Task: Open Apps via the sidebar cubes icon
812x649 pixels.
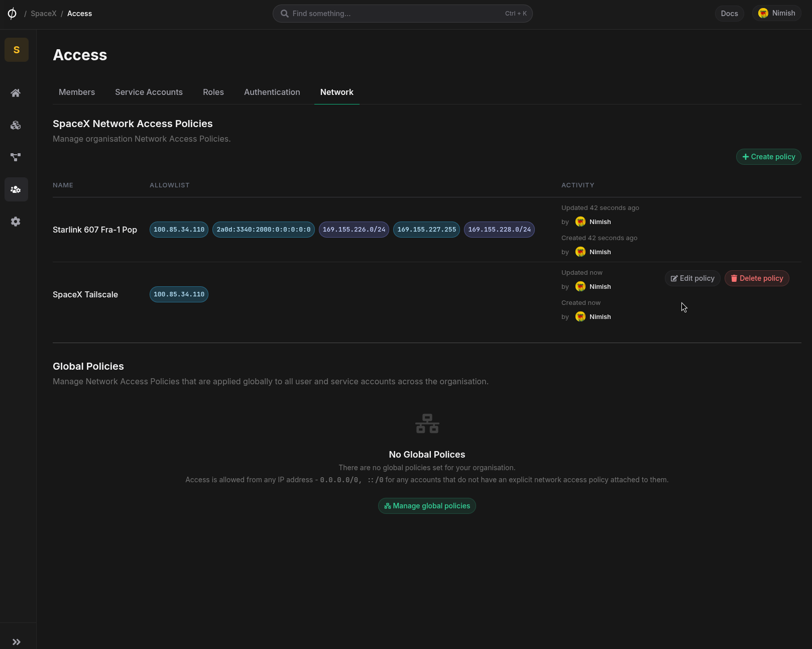Action: pos(16,125)
